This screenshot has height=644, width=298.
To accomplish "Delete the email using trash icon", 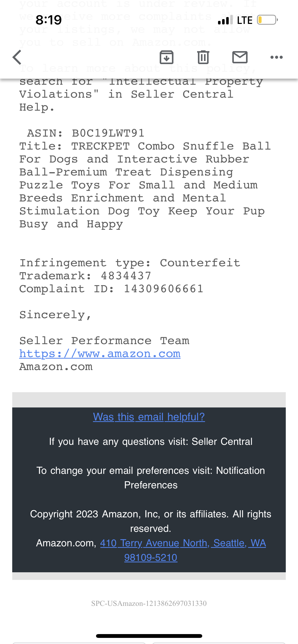I will tap(203, 57).
